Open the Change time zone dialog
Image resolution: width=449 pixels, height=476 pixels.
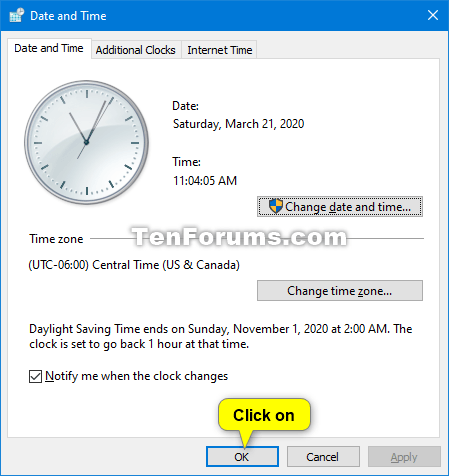pos(340,291)
